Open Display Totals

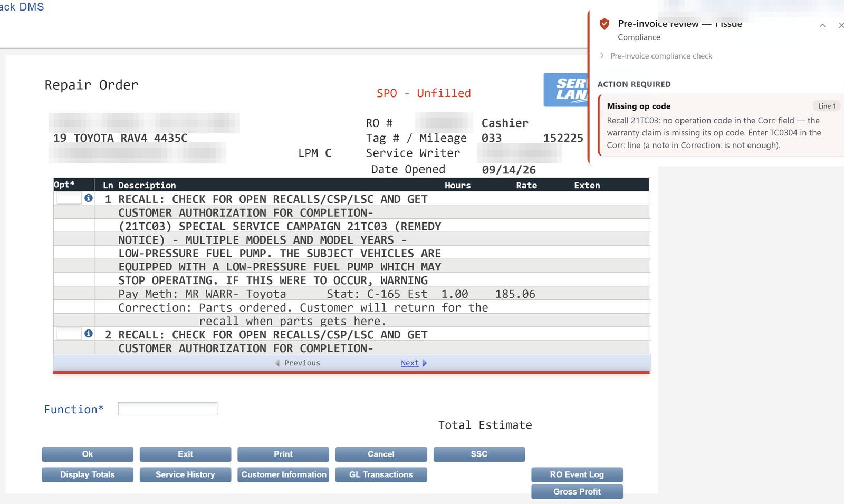[x=88, y=474]
